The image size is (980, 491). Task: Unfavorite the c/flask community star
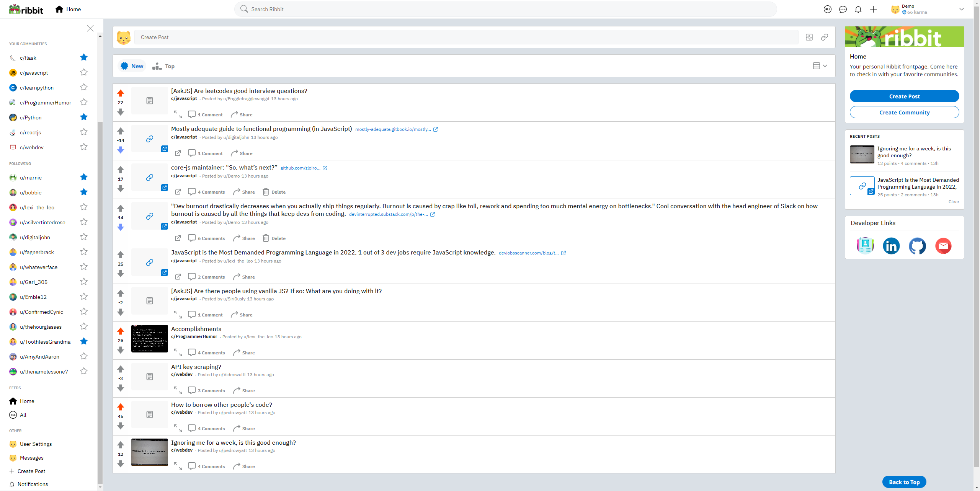point(84,57)
